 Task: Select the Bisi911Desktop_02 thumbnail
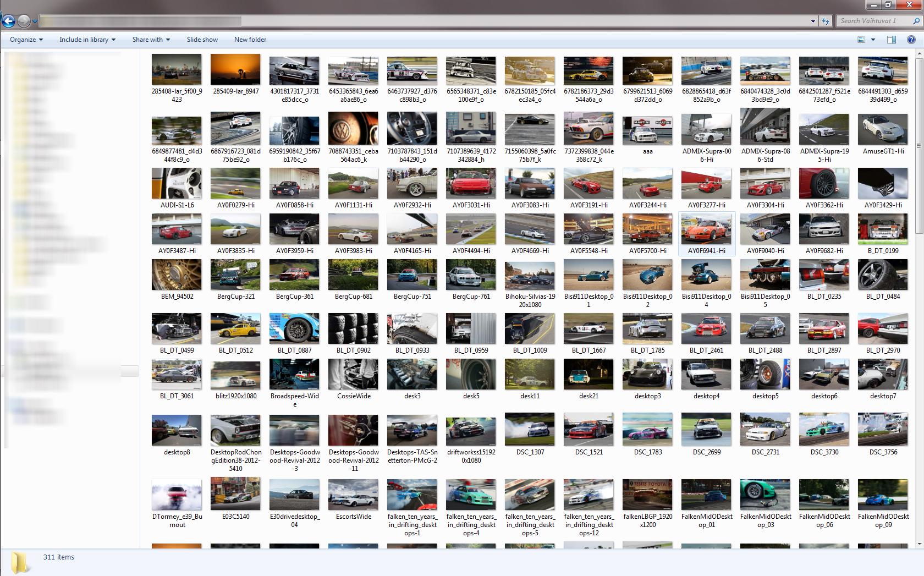point(647,275)
